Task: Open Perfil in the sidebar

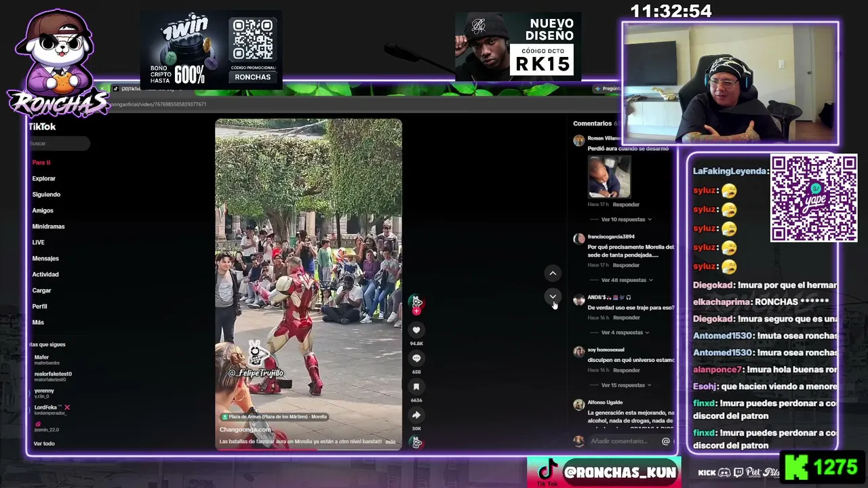Action: pos(39,306)
